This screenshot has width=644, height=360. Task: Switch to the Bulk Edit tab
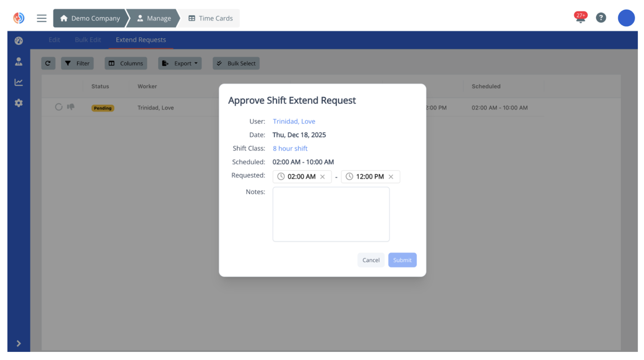pos(88,40)
